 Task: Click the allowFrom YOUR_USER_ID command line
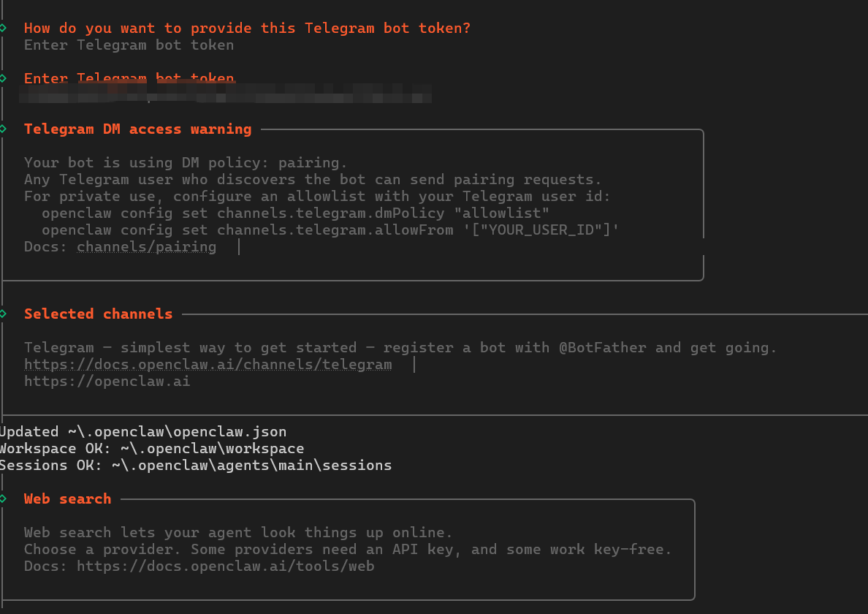[x=330, y=230]
